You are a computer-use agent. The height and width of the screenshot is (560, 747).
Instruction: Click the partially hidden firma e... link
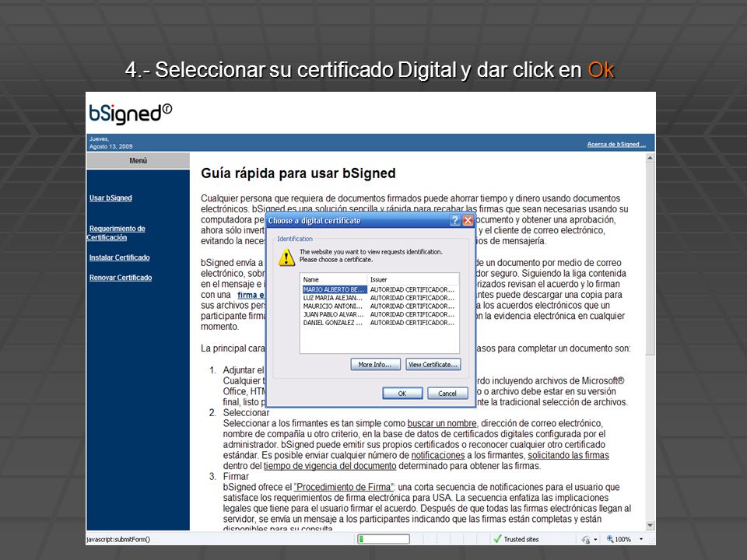[251, 295]
